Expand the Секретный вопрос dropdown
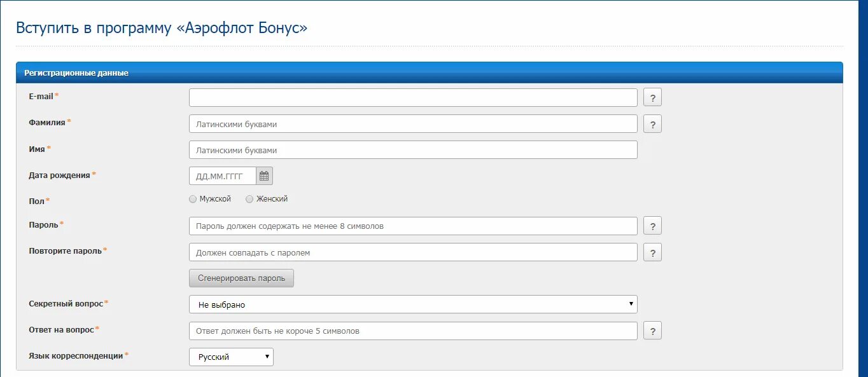Image resolution: width=868 pixels, height=377 pixels. tap(413, 305)
